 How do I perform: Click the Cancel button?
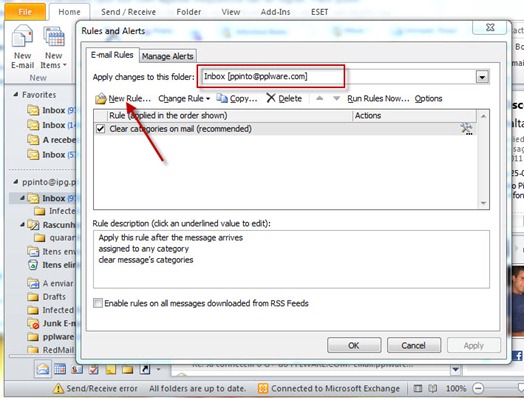pyautogui.click(x=414, y=345)
